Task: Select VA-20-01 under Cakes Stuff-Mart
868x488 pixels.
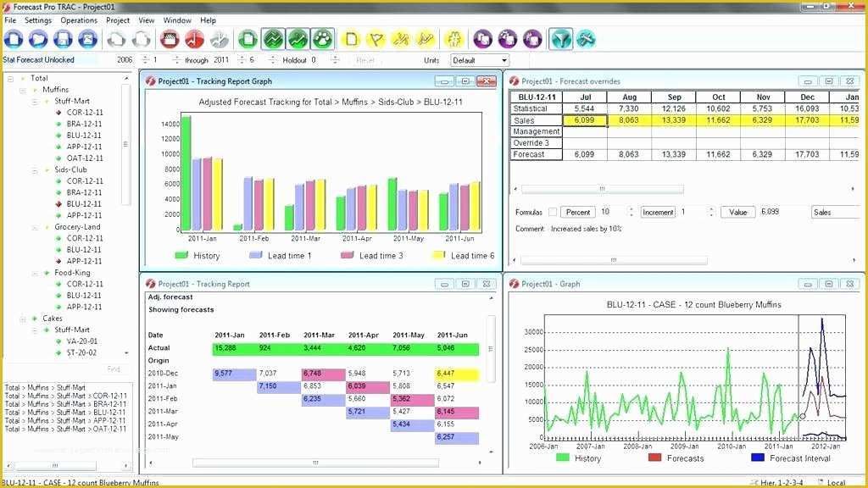Action: coord(82,341)
